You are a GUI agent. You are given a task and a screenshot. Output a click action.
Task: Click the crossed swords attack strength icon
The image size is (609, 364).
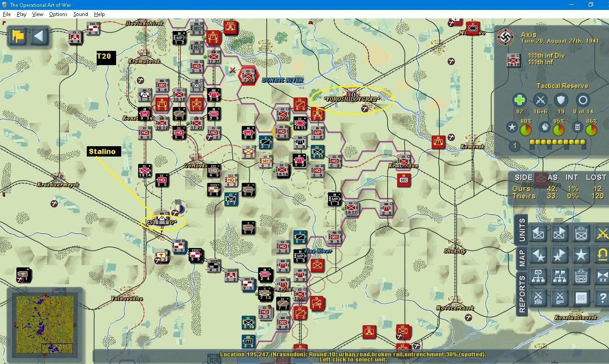tap(540, 100)
